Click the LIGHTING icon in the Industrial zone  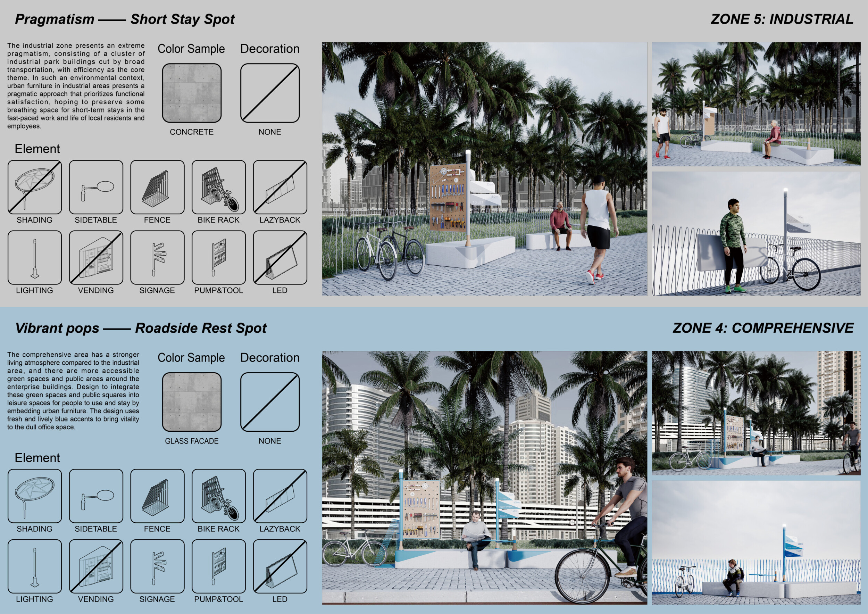coord(34,257)
